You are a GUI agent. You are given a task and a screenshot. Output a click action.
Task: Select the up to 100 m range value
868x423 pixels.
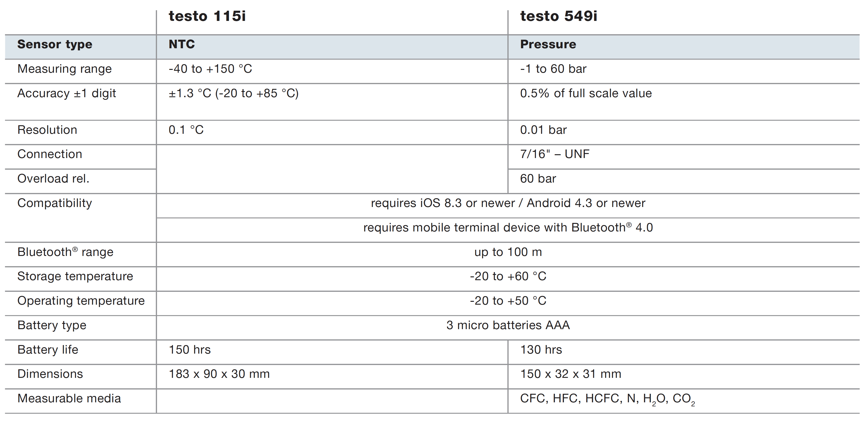pos(508,252)
